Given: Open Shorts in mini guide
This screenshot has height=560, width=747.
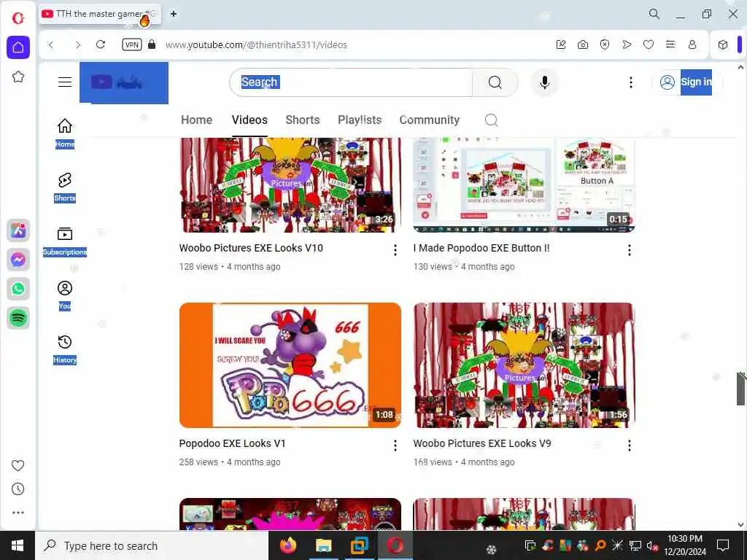Looking at the screenshot, I should pos(65,187).
